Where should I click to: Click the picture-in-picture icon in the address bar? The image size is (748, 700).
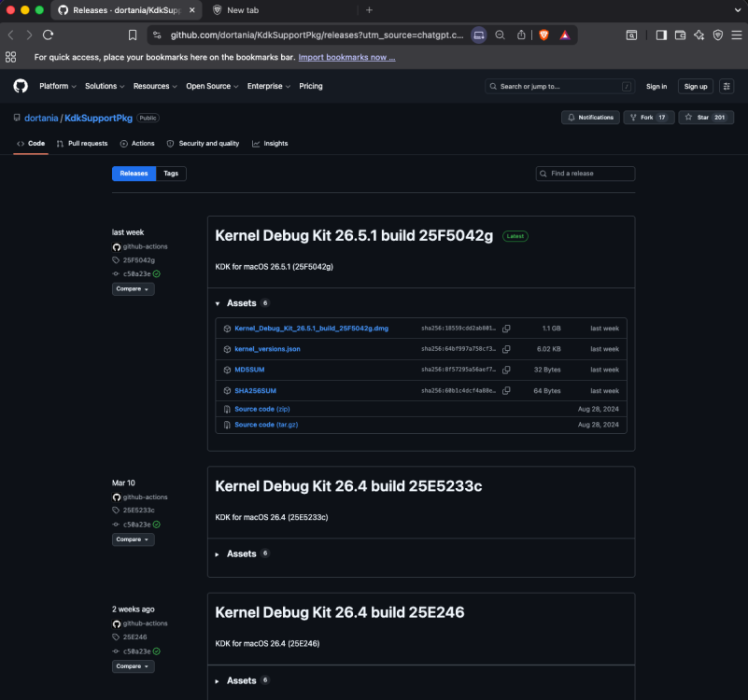coord(479,35)
